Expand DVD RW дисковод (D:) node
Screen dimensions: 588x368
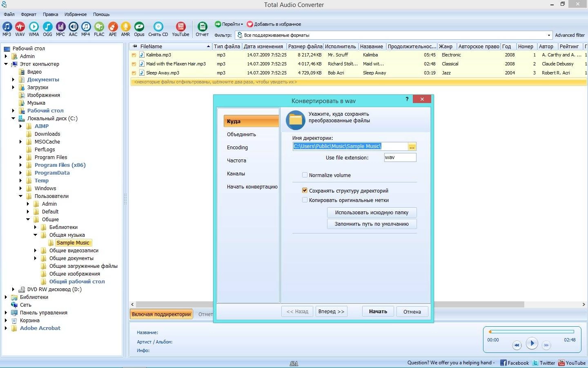[13, 289]
